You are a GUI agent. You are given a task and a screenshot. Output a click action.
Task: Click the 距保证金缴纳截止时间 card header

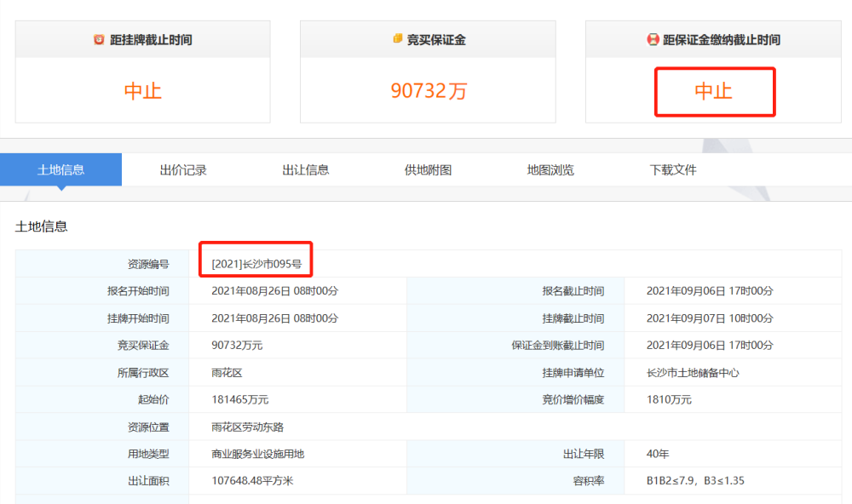(713, 39)
